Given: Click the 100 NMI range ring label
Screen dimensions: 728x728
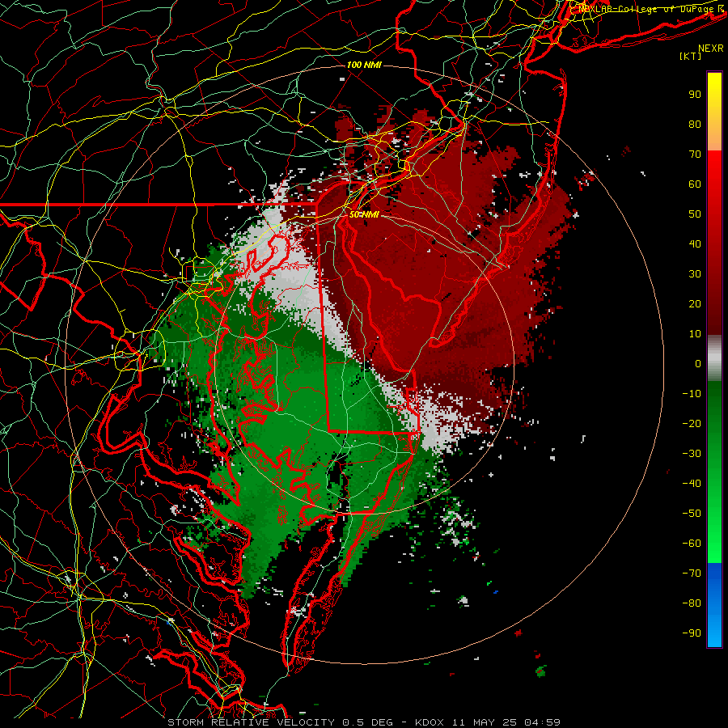Looking at the screenshot, I should (x=364, y=65).
